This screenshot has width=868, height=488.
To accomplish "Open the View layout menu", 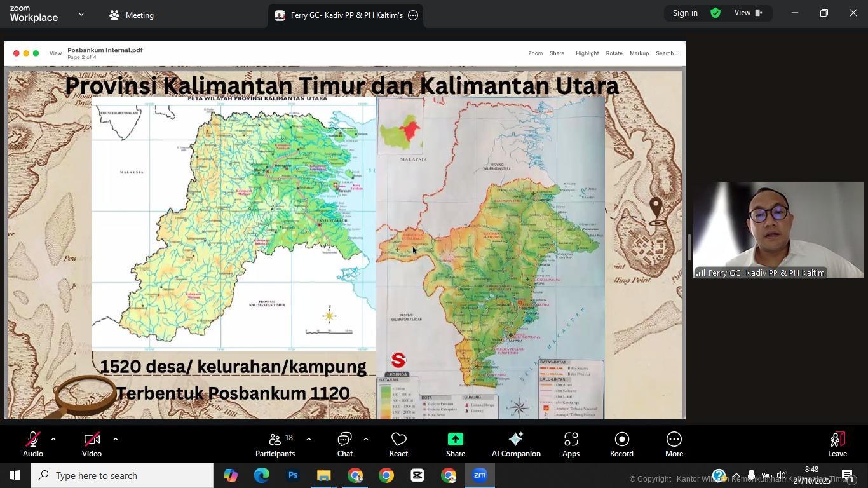I will coord(748,13).
